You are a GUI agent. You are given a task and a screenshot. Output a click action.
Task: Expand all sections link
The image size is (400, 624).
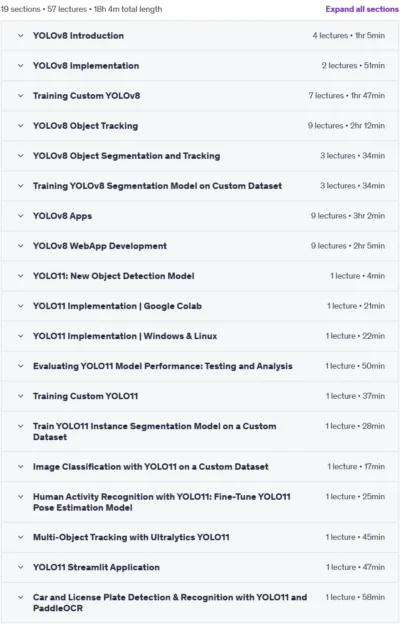coord(362,9)
